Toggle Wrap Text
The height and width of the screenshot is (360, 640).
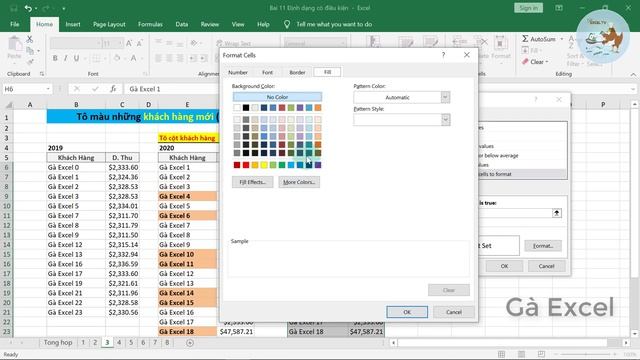pyautogui.click(x=233, y=43)
